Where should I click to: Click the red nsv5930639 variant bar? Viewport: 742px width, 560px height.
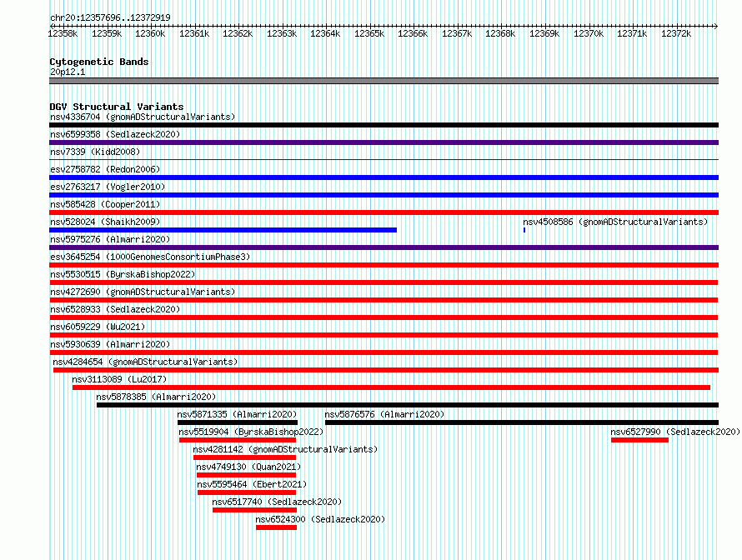(x=384, y=352)
